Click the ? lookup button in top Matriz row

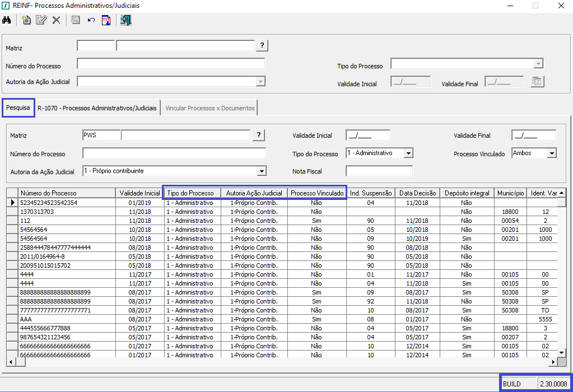pos(262,46)
